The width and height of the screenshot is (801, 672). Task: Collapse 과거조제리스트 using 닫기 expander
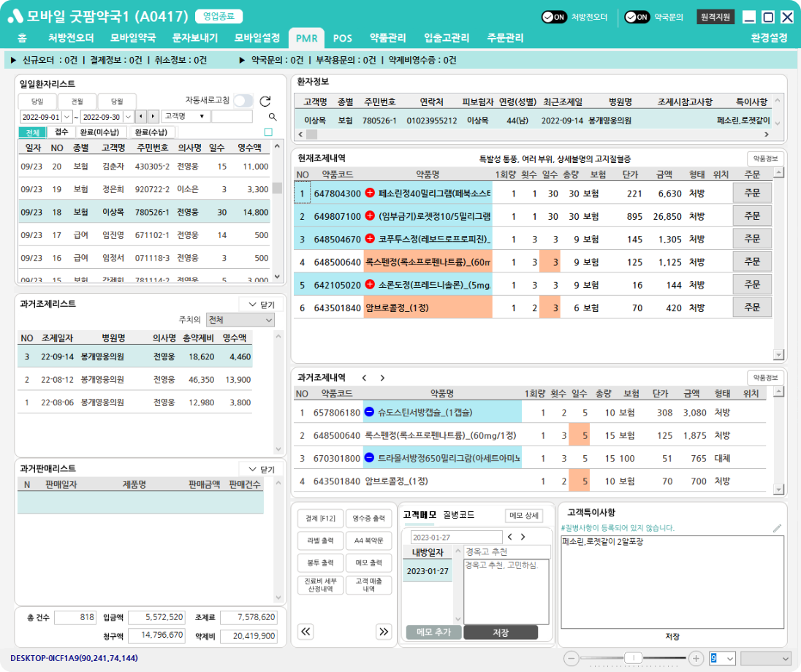point(261,305)
